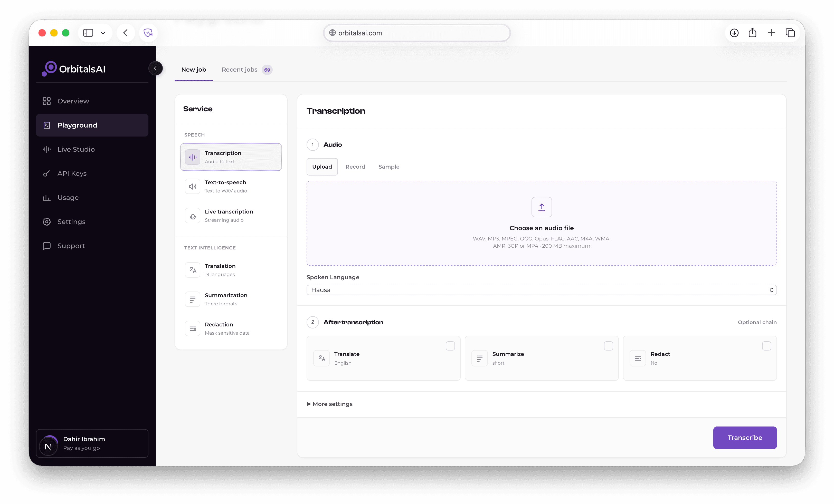Open the browser sidebar dropdown chevron
834x504 pixels.
coord(103,33)
